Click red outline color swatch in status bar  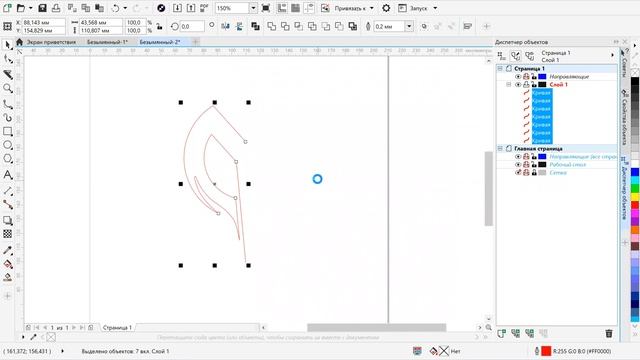tap(546, 351)
